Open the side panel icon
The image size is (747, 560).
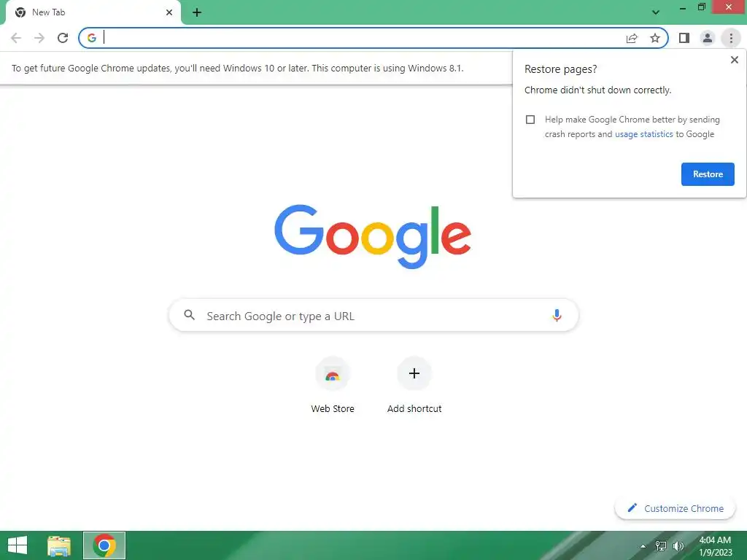coord(684,38)
